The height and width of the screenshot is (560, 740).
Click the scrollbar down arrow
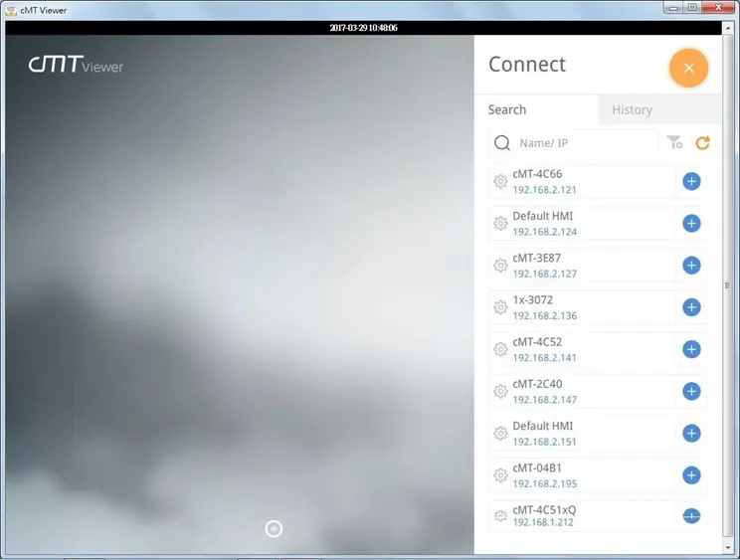coord(727,548)
